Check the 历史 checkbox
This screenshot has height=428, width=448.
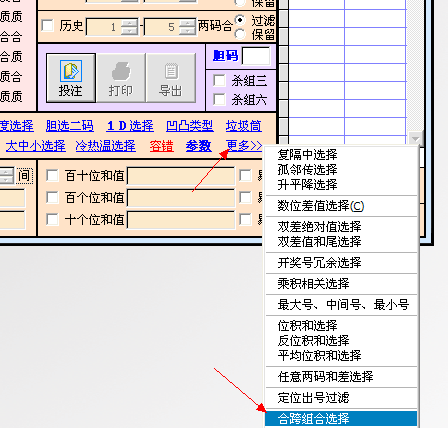click(47, 26)
